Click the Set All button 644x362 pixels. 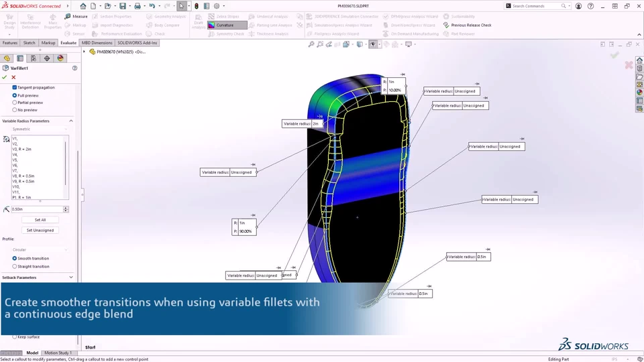click(x=40, y=220)
